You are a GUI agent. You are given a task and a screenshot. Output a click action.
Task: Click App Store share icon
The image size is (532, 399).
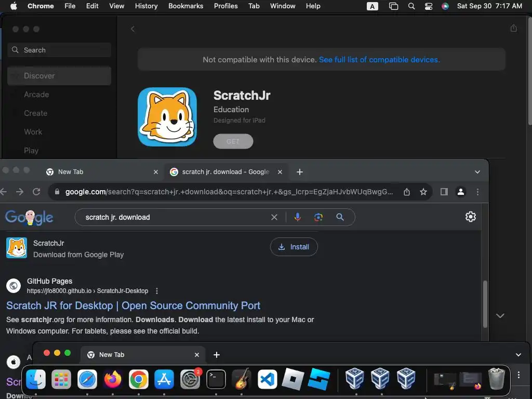pyautogui.click(x=514, y=28)
